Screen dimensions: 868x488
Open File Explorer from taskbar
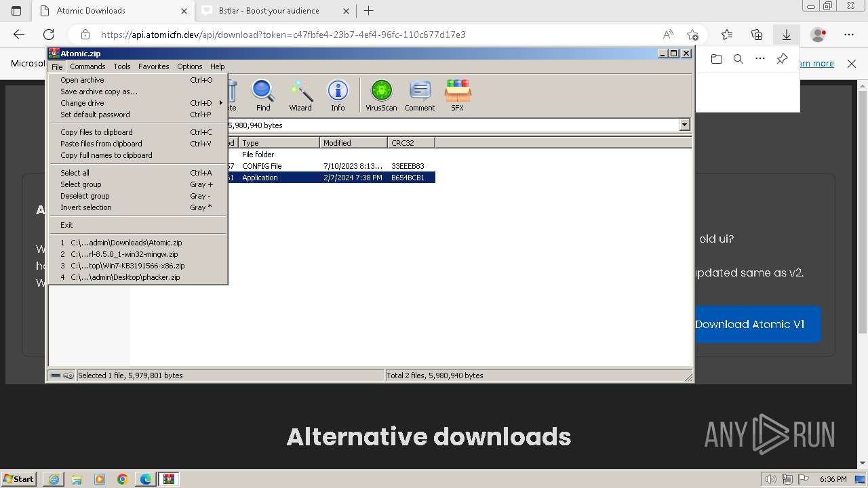(x=77, y=479)
